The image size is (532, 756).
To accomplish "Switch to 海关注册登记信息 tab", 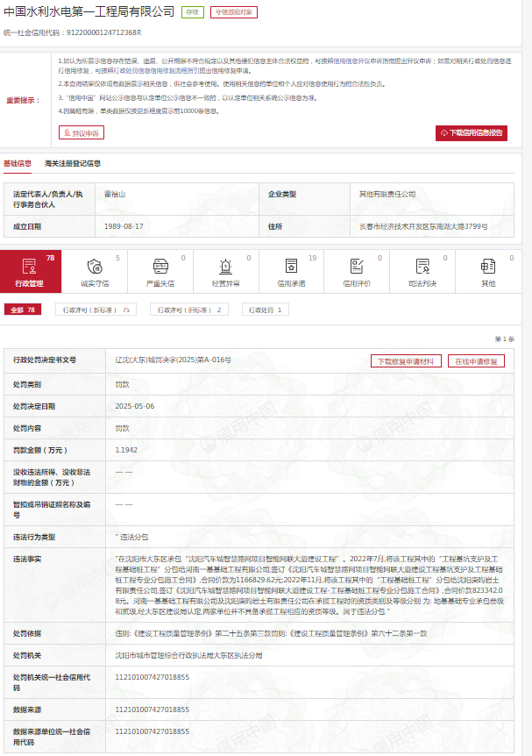I will (73, 163).
